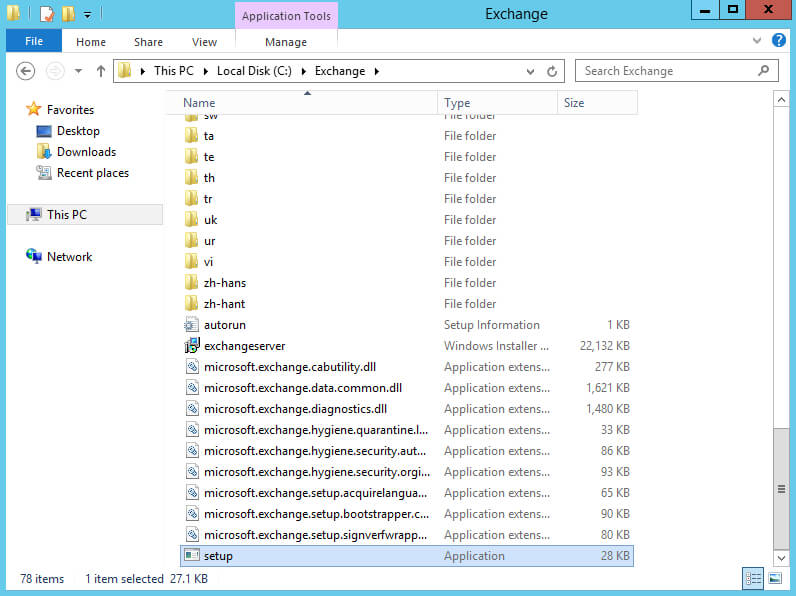The width and height of the screenshot is (796, 596).
Task: Sort by the Type column header
Action: pos(498,103)
